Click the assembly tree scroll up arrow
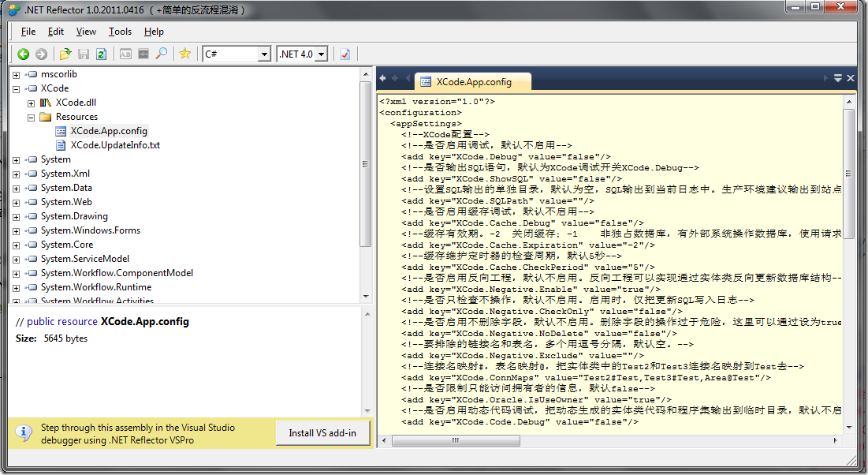The width and height of the screenshot is (868, 475). (x=365, y=74)
